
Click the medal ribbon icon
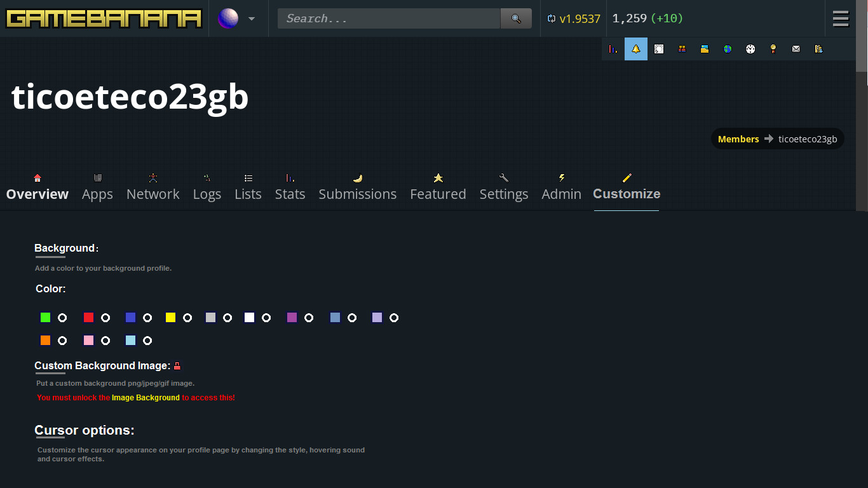773,49
